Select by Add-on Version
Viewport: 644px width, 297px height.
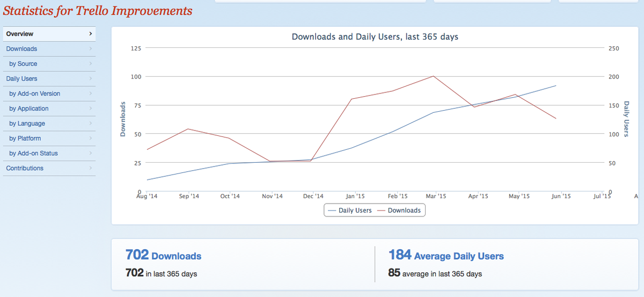coord(49,93)
